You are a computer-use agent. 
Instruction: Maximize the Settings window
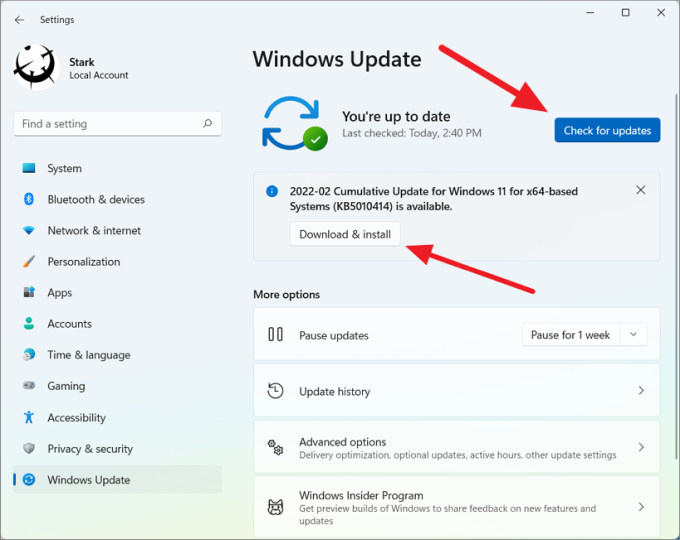pyautogui.click(x=625, y=13)
